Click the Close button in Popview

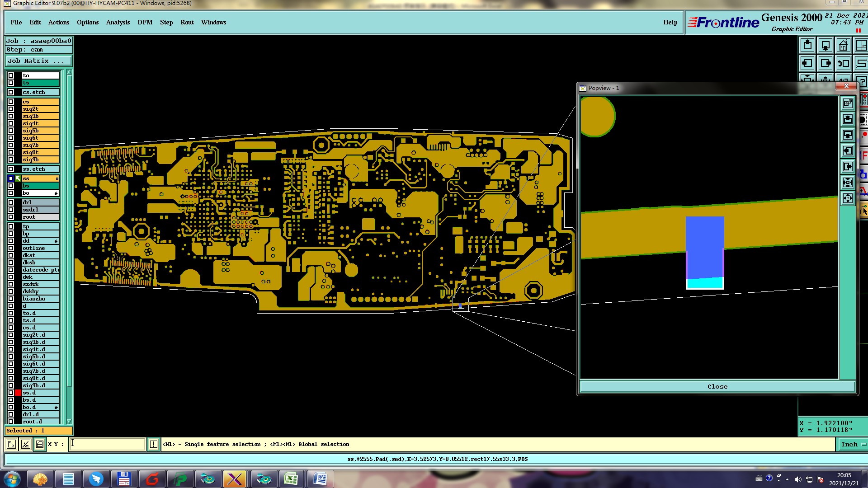click(x=717, y=386)
